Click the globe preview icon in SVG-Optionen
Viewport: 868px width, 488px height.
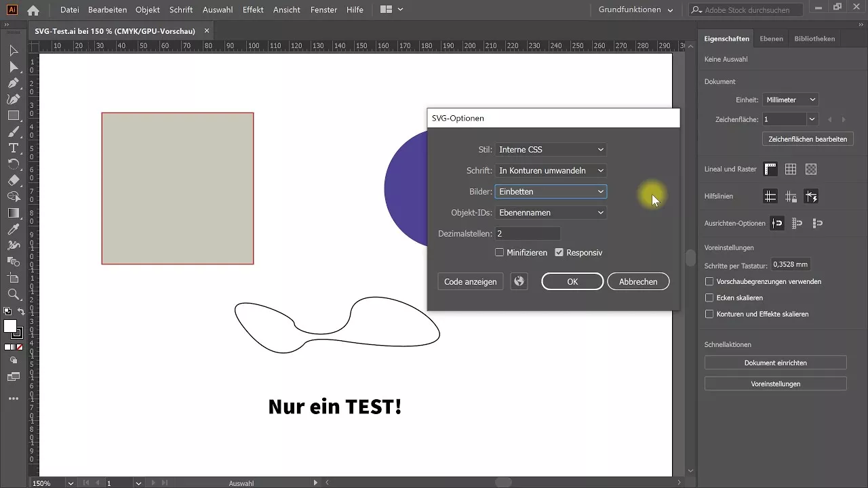click(x=519, y=281)
